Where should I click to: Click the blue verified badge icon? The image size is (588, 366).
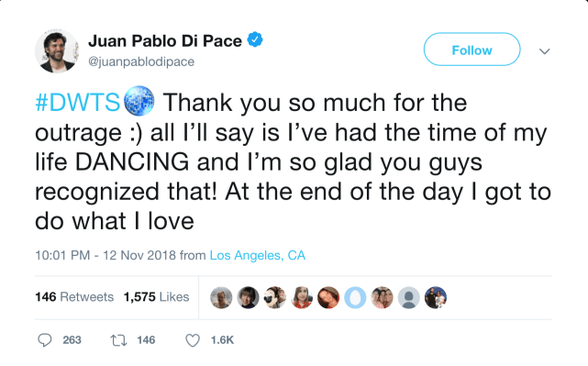(255, 39)
